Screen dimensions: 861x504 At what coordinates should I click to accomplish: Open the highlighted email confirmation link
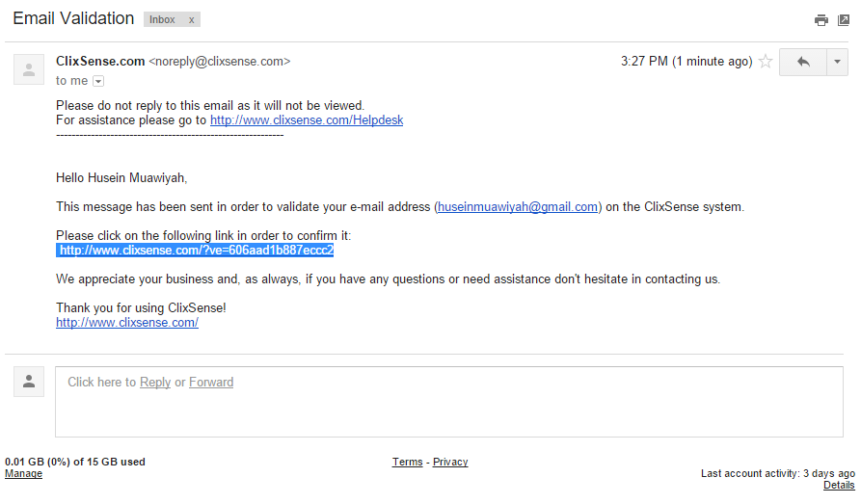[196, 250]
